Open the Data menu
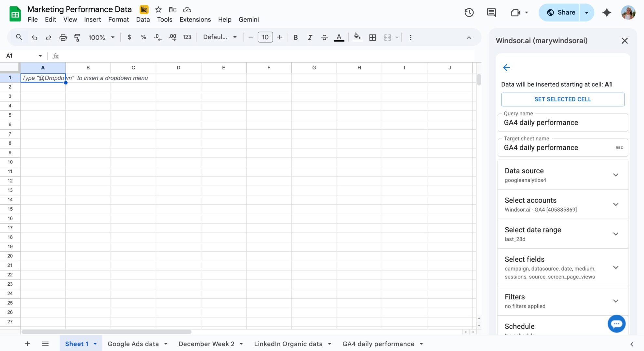This screenshot has height=351, width=644. click(x=143, y=19)
